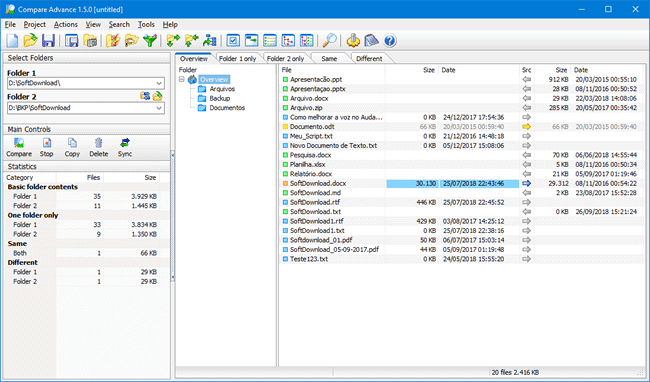Screen dimensions: 650x382
Task: Click the File column header
Action: click(332, 70)
